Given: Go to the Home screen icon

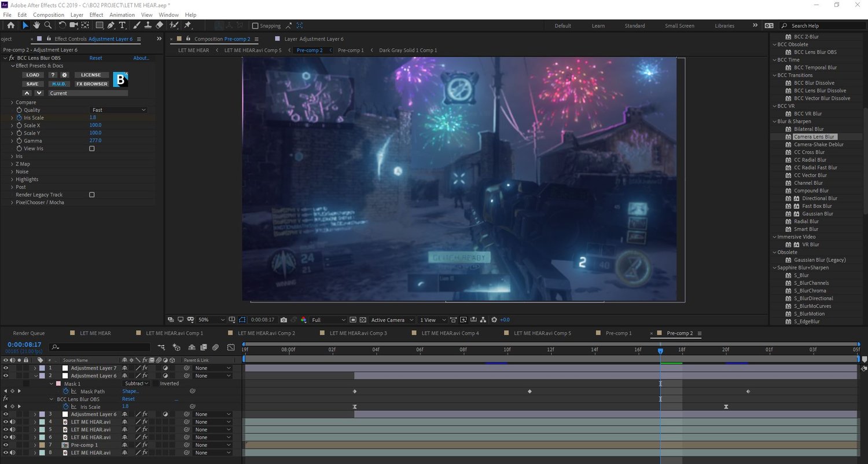Looking at the screenshot, I should point(10,25).
